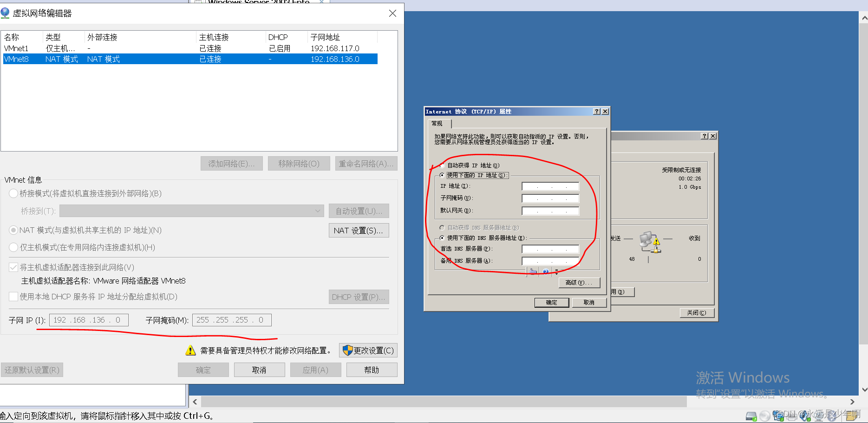Select the VMnet1 network row
This screenshot has width=868, height=423.
[x=190, y=48]
